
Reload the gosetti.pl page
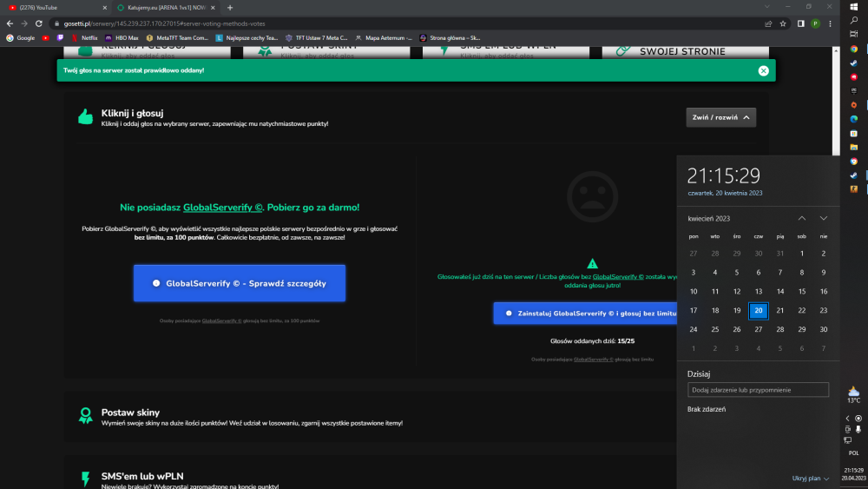point(39,23)
